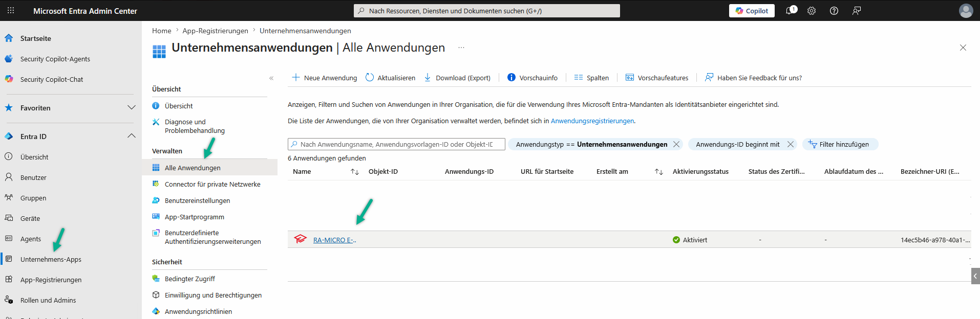
Task: Open Spalten column chooser
Action: coord(591,78)
